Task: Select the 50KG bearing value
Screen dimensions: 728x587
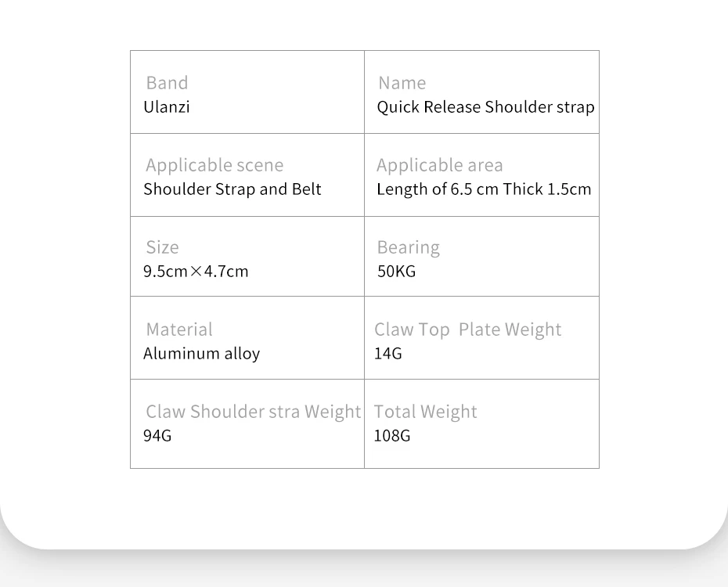Action: 397,271
